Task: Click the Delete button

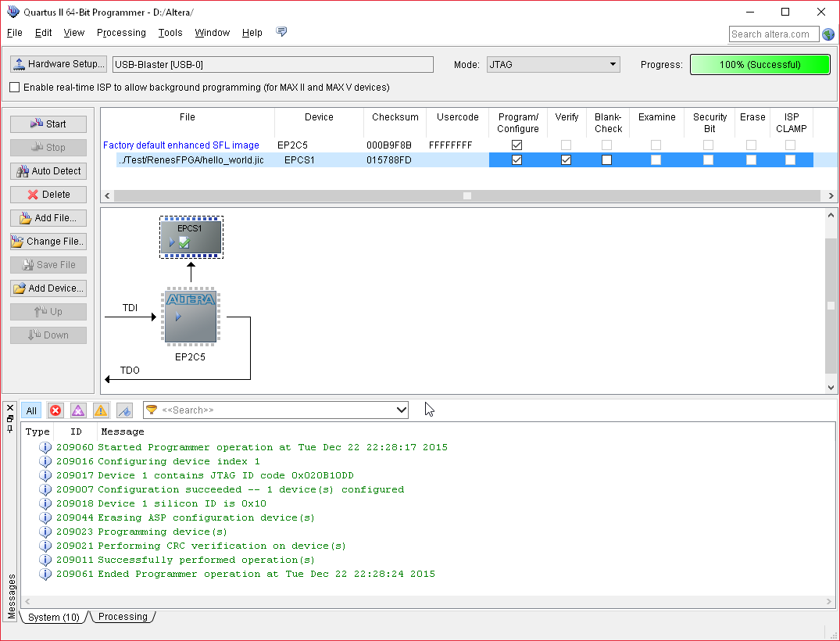Action: pos(48,195)
